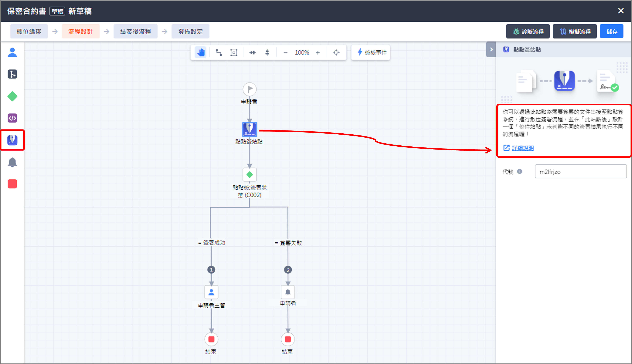
Task: Click 儲存 save button
Action: coord(611,32)
